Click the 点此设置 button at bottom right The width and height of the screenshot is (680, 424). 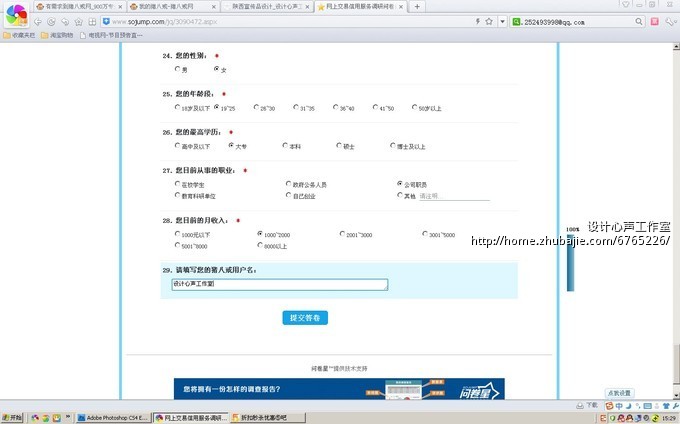(619, 393)
